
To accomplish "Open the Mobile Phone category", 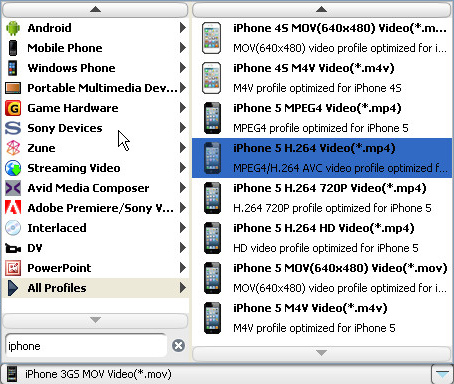I will (x=95, y=48).
